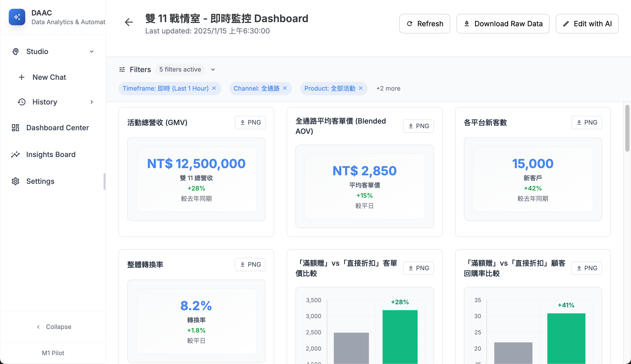Open Insights Board in sidebar

(x=51, y=154)
